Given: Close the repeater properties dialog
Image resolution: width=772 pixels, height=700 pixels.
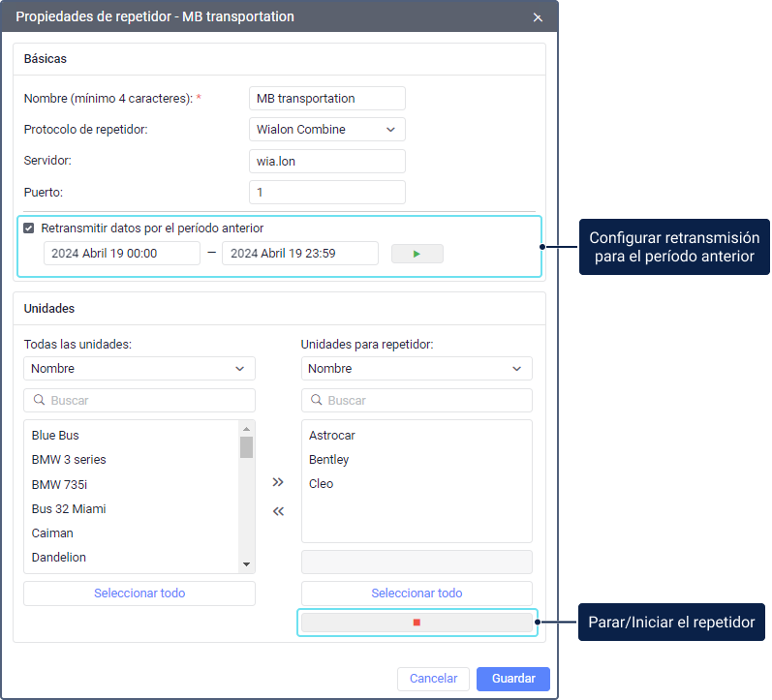Looking at the screenshot, I should pyautogui.click(x=538, y=17).
